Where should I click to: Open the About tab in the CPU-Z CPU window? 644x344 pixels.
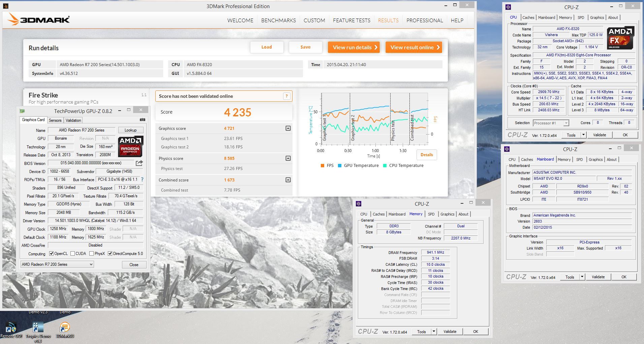coord(613,18)
